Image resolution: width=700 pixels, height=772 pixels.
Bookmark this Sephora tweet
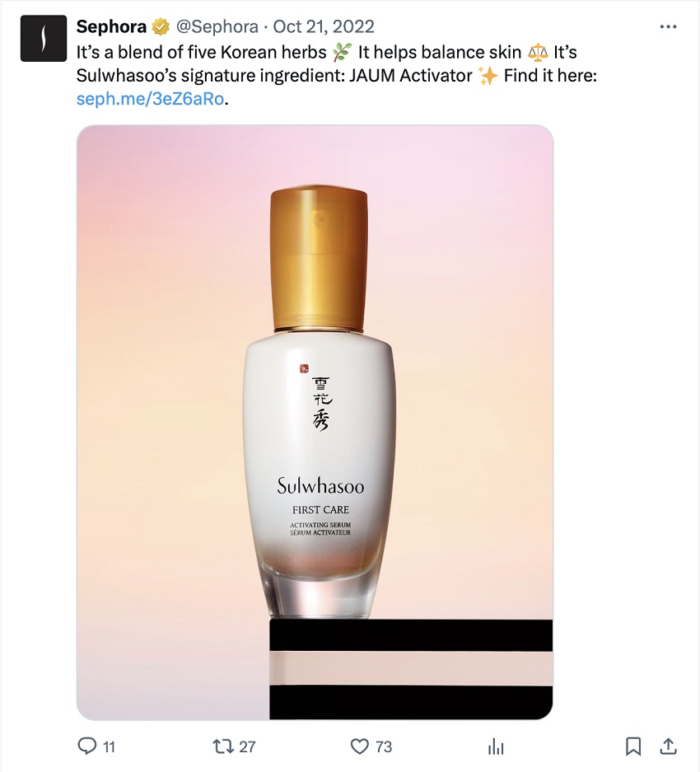click(633, 746)
